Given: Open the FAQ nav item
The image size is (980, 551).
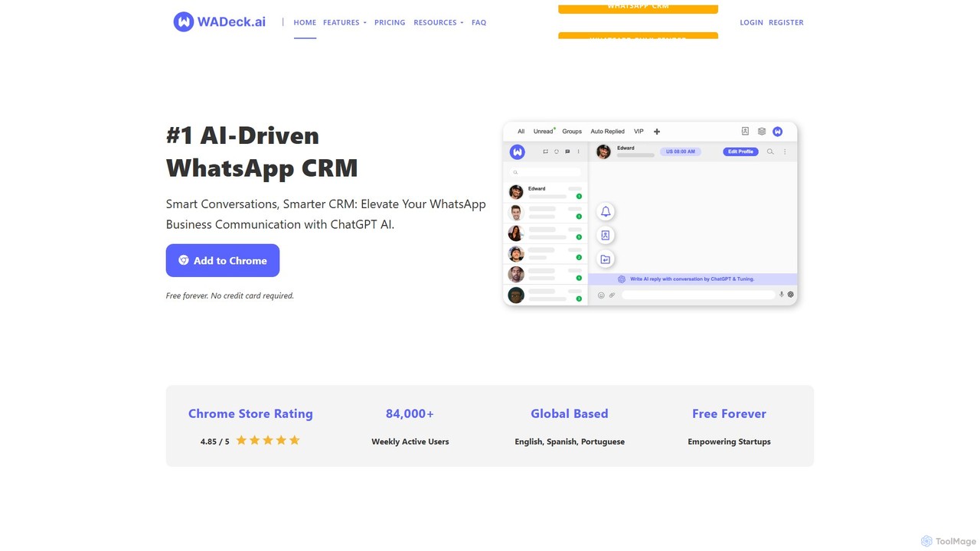Looking at the screenshot, I should click(x=479, y=22).
